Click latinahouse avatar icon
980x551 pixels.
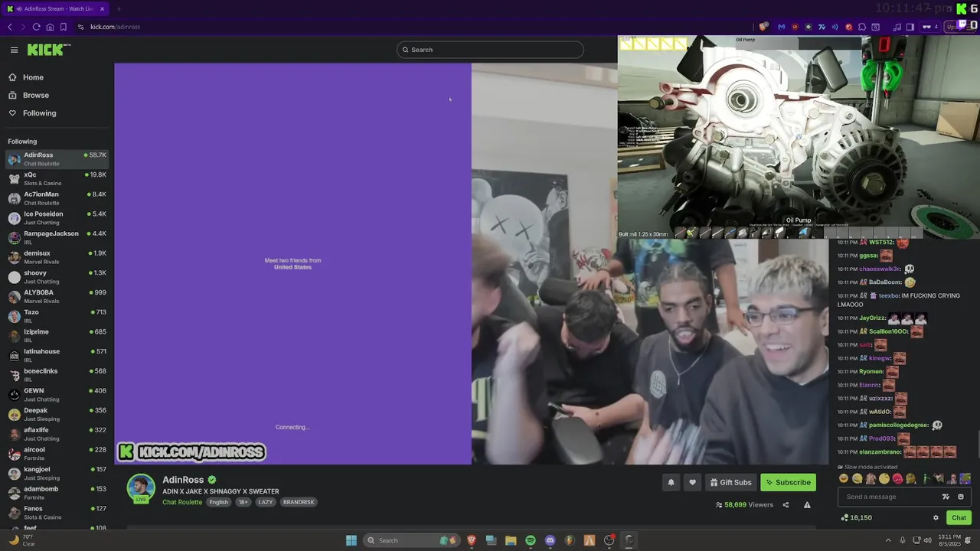click(14, 355)
